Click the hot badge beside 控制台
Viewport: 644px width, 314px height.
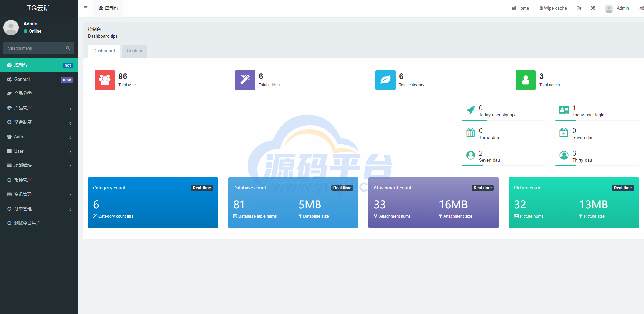click(68, 65)
